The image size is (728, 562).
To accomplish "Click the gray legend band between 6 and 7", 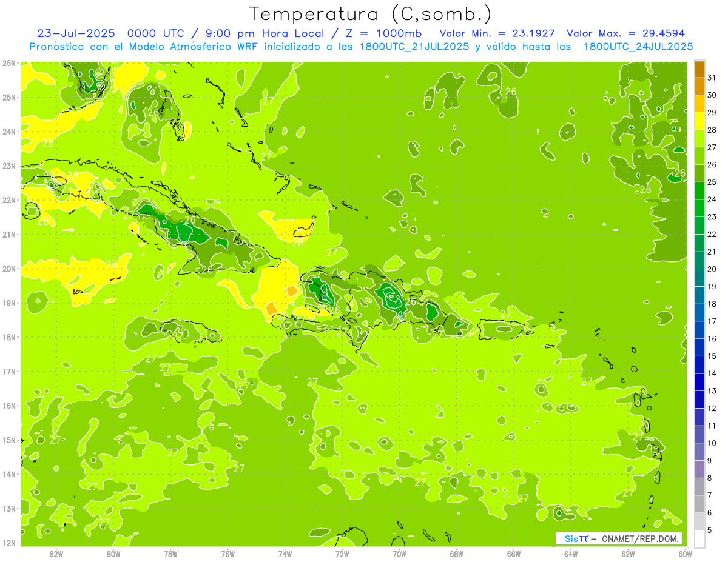I will [700, 504].
